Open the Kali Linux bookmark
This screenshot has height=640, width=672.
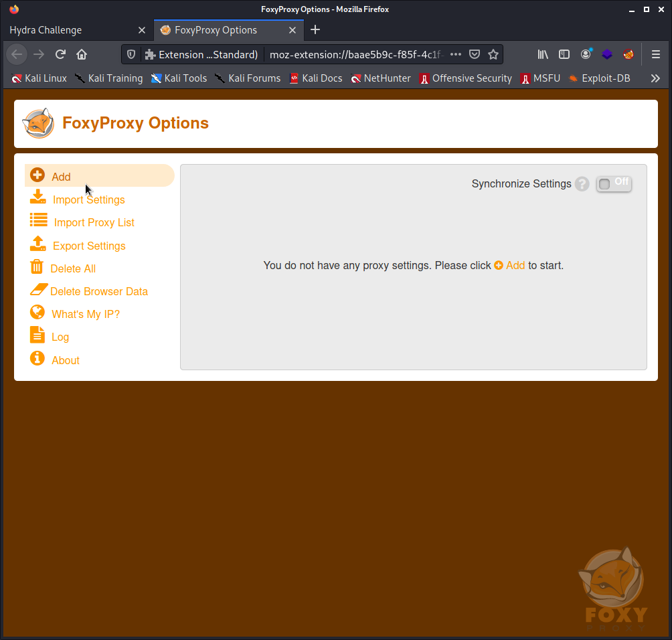(x=39, y=78)
